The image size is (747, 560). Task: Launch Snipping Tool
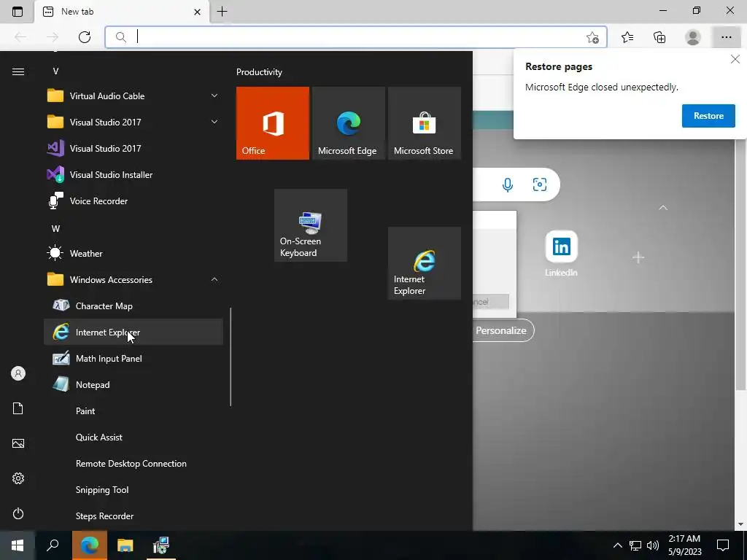(x=133, y=489)
